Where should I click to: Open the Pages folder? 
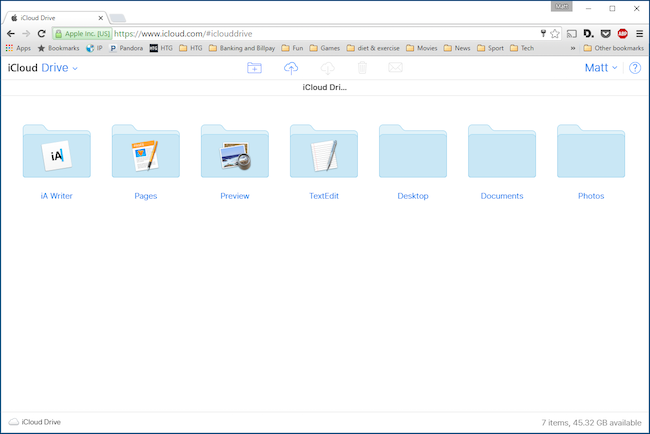[146, 151]
